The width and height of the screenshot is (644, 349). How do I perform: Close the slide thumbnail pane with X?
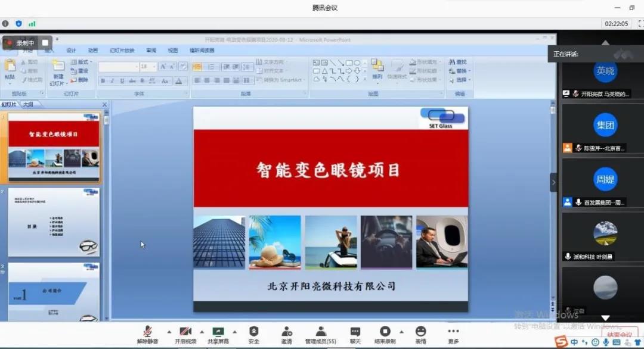[104, 105]
